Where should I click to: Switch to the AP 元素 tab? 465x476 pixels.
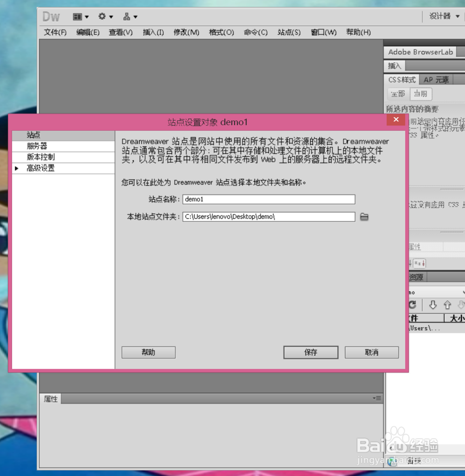click(436, 79)
